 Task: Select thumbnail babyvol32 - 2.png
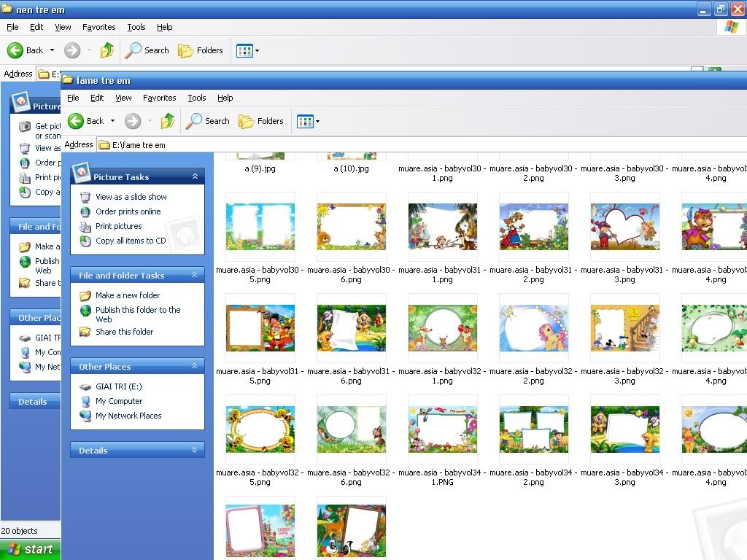pos(533,329)
